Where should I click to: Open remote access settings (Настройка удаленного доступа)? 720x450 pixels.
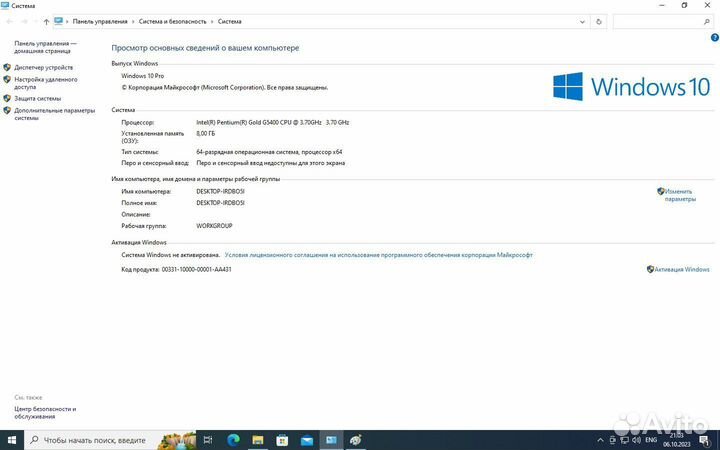click(x=45, y=83)
